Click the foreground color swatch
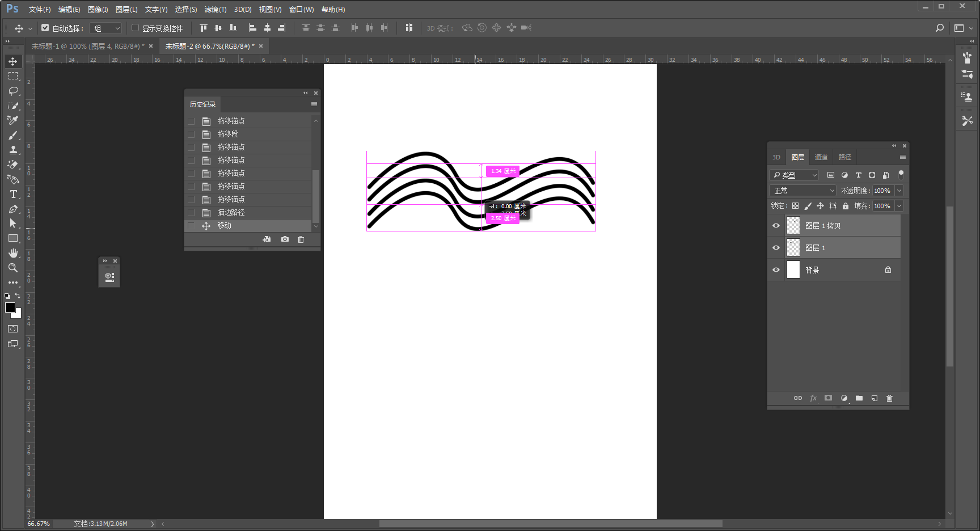 pos(10,307)
